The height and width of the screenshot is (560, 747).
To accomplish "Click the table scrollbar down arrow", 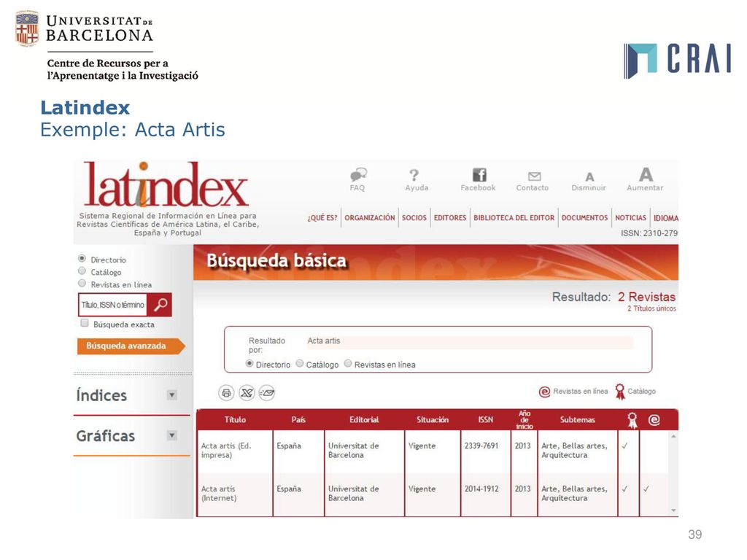I will point(673,510).
